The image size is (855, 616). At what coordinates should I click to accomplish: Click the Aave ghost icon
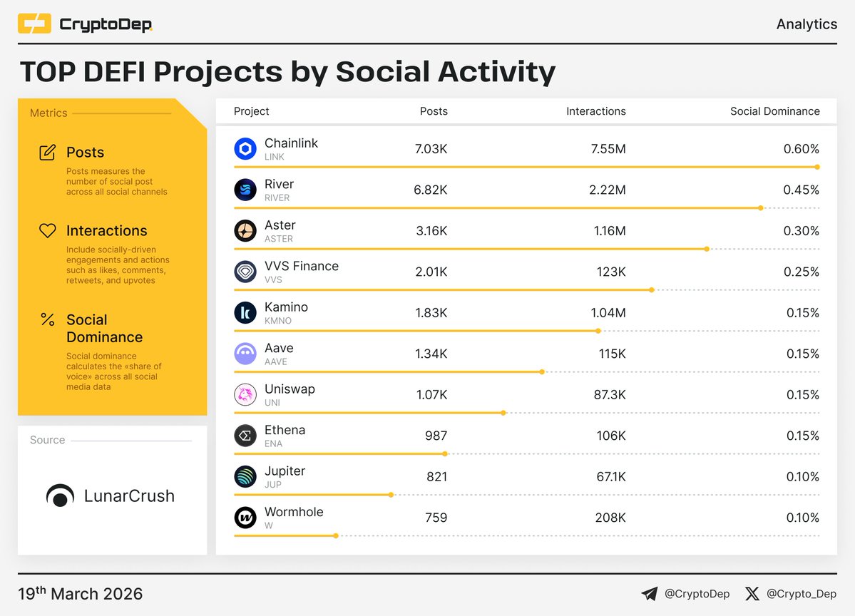click(244, 353)
